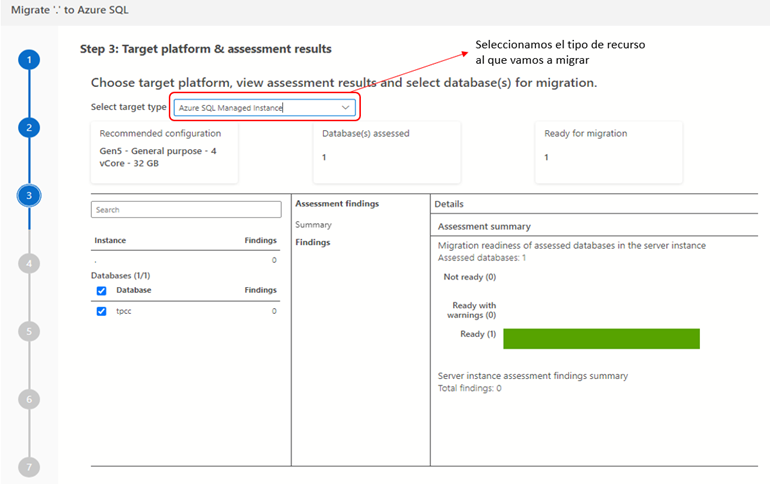Screen dimensions: 770x484
Task: Click the Not ready (0) label
Action: coord(470,277)
